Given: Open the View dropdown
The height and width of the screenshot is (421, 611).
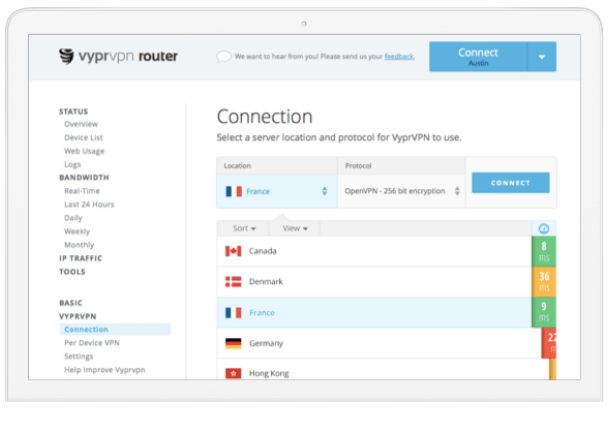Looking at the screenshot, I should click(x=295, y=228).
